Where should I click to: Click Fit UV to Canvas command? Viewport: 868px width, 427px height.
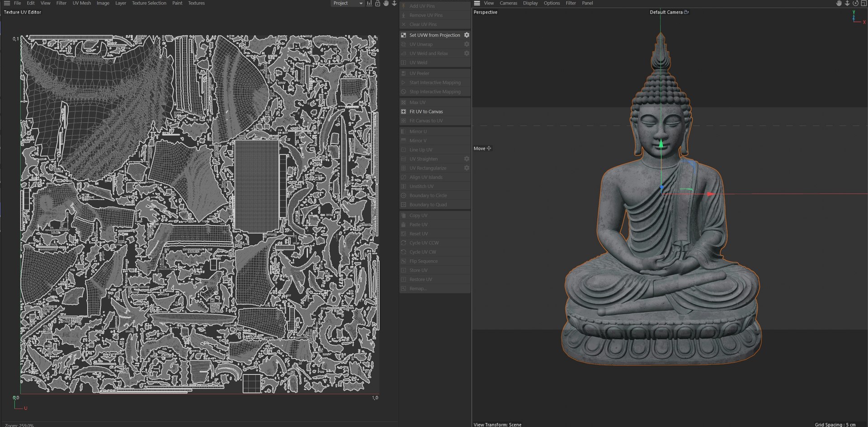(434, 112)
